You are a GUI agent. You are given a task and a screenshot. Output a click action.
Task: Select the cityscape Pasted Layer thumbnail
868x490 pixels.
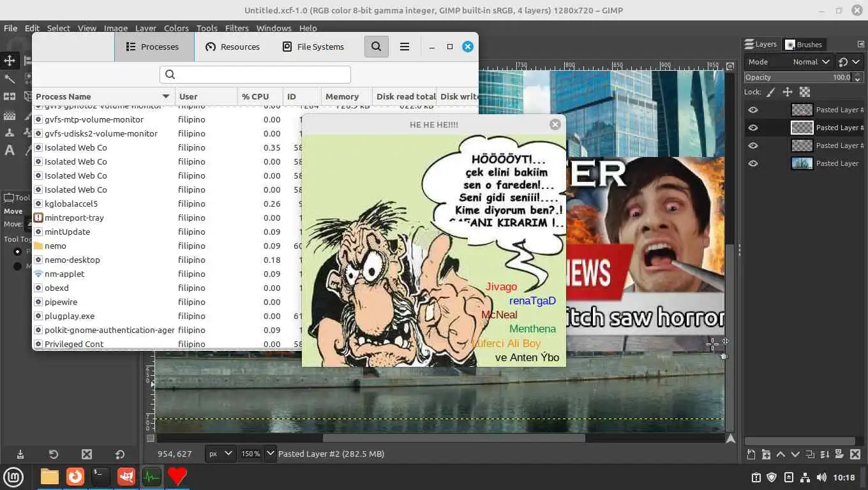pos(802,163)
